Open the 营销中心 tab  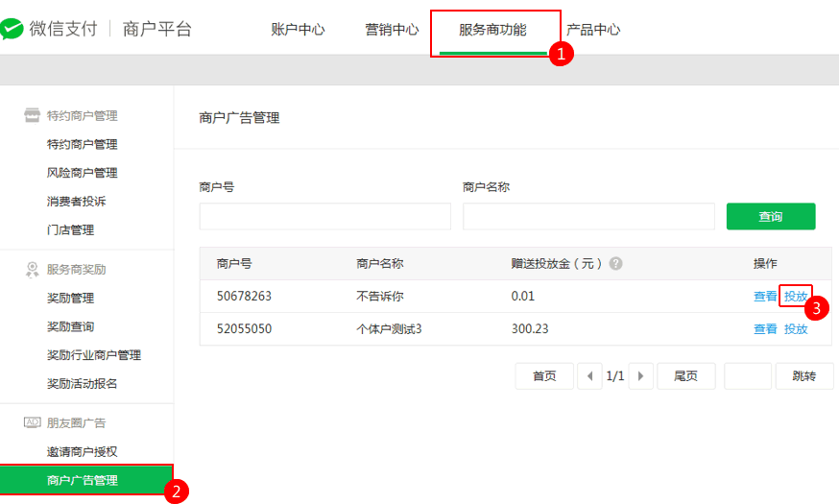point(392,30)
